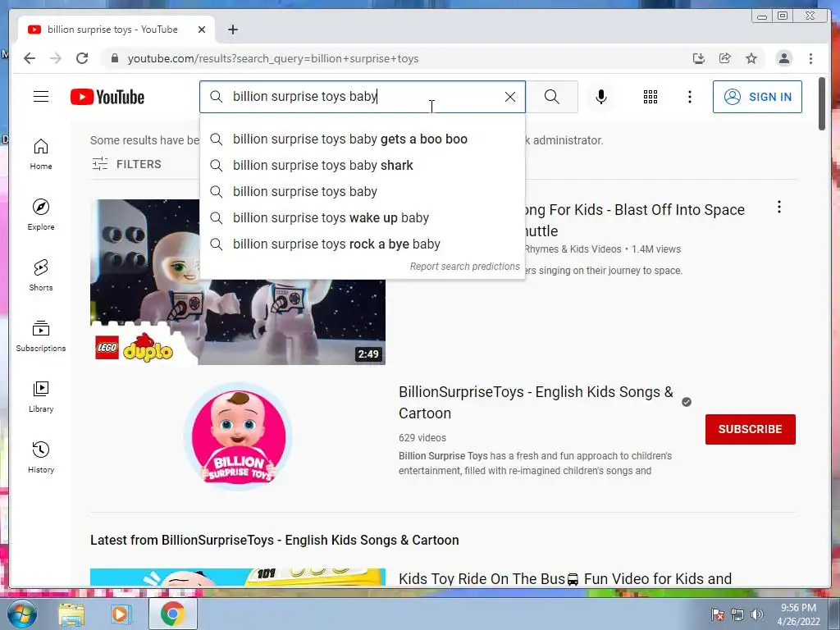Click the volume speaker tray icon
840x630 pixels.
[x=757, y=614]
